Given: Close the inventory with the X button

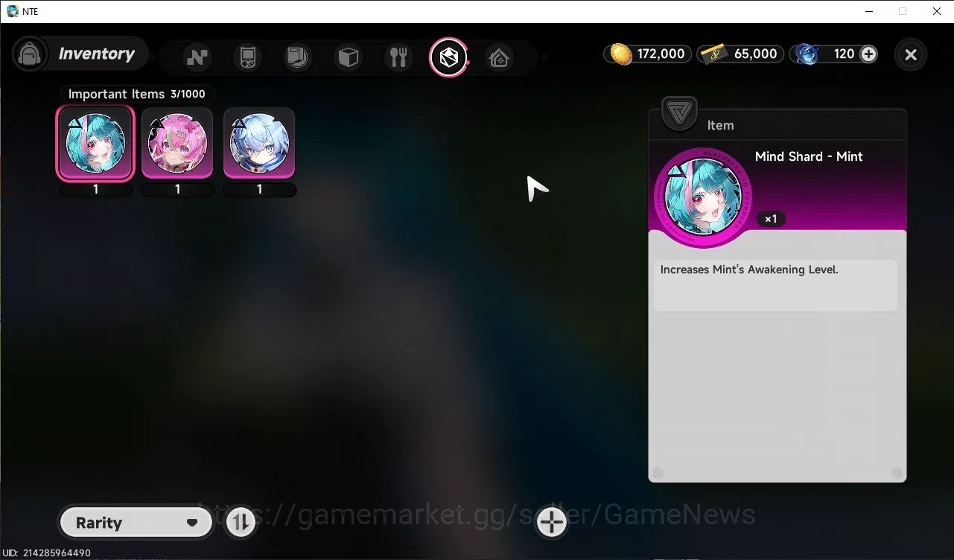Looking at the screenshot, I should (x=910, y=54).
